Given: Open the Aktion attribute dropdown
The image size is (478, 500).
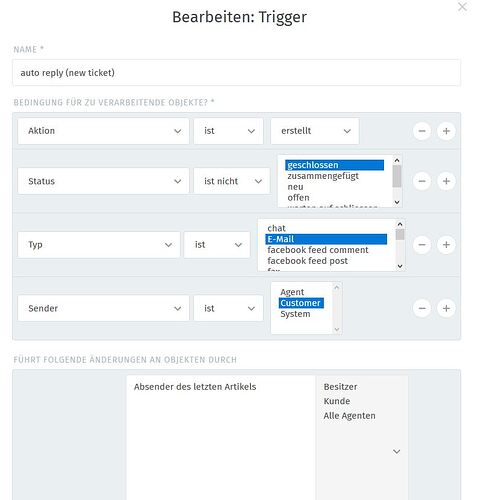Looking at the screenshot, I should click(x=103, y=131).
